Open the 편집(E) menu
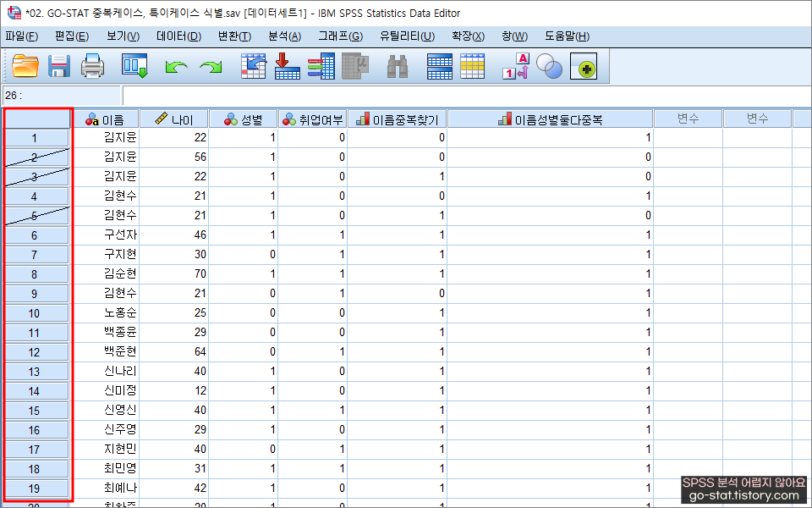The width and height of the screenshot is (812, 508). [72, 36]
